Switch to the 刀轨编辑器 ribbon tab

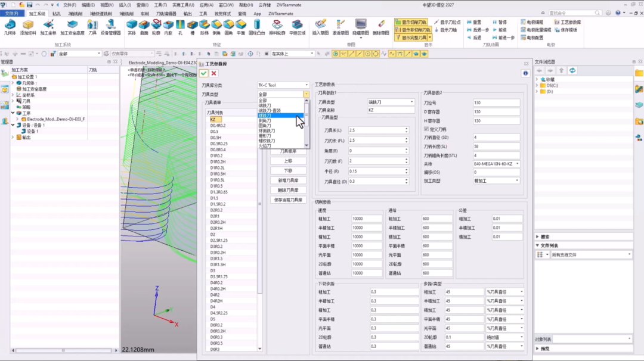[x=166, y=14]
